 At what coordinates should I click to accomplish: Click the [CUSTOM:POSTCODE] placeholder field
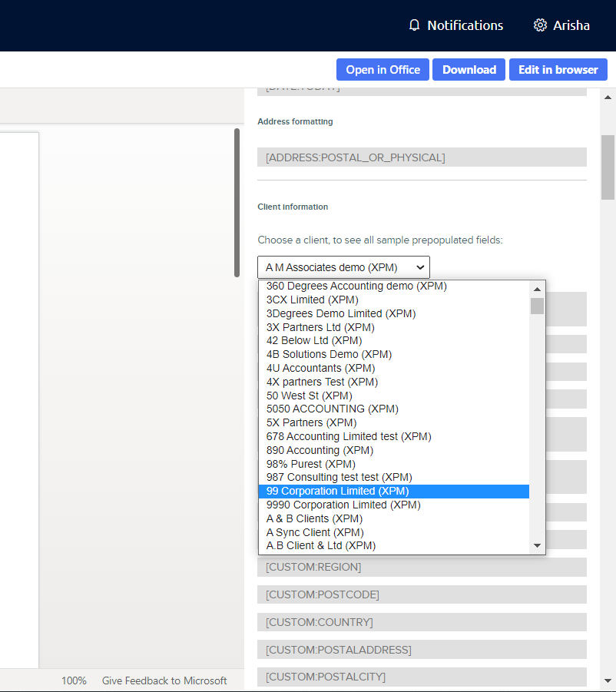click(422, 594)
